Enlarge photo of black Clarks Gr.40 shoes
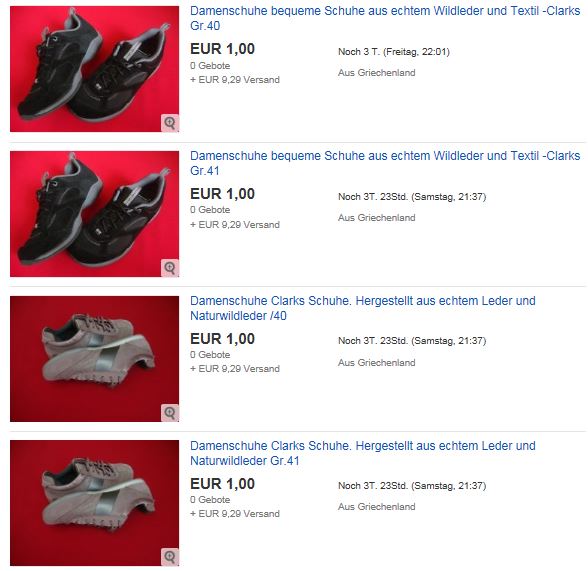The width and height of the screenshot is (588, 571). click(x=170, y=123)
